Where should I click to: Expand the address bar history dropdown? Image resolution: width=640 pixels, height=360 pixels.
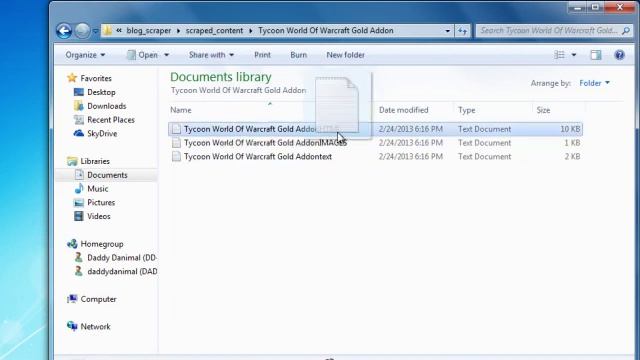[x=447, y=31]
